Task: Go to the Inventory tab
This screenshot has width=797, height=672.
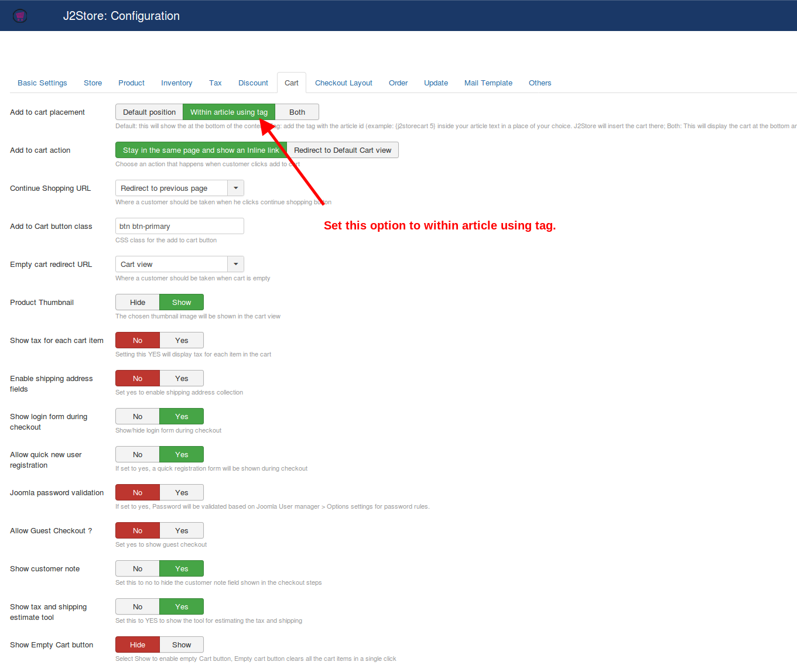Action: [x=176, y=83]
